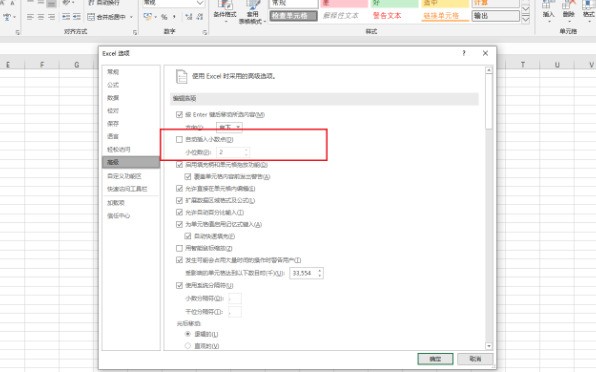
Task: Click the accounting number format icon
Action: pyautogui.click(x=147, y=17)
